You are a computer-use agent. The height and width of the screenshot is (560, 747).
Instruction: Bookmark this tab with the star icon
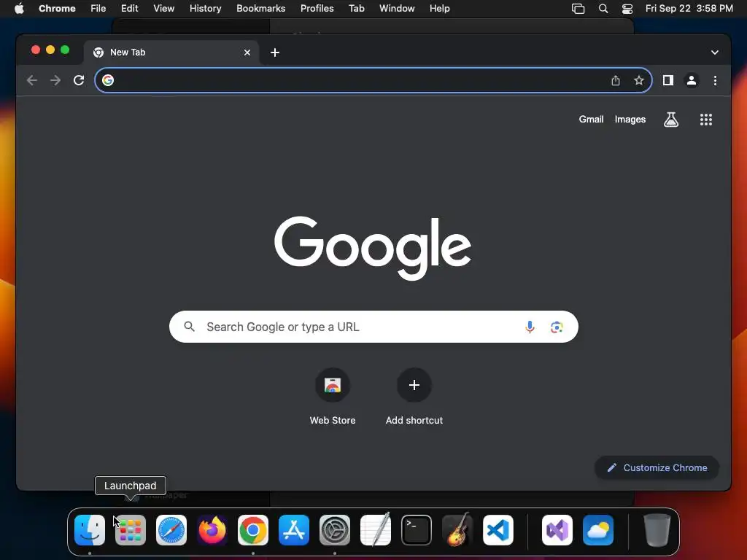click(x=639, y=80)
